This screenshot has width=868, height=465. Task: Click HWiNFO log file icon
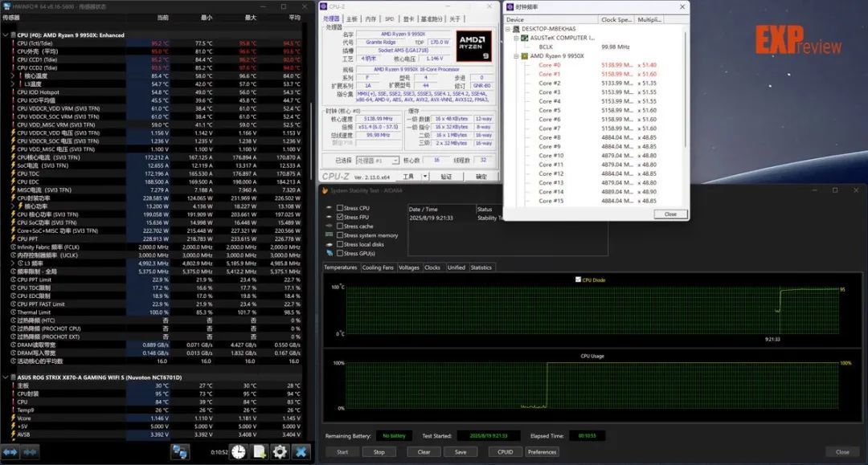(x=259, y=451)
